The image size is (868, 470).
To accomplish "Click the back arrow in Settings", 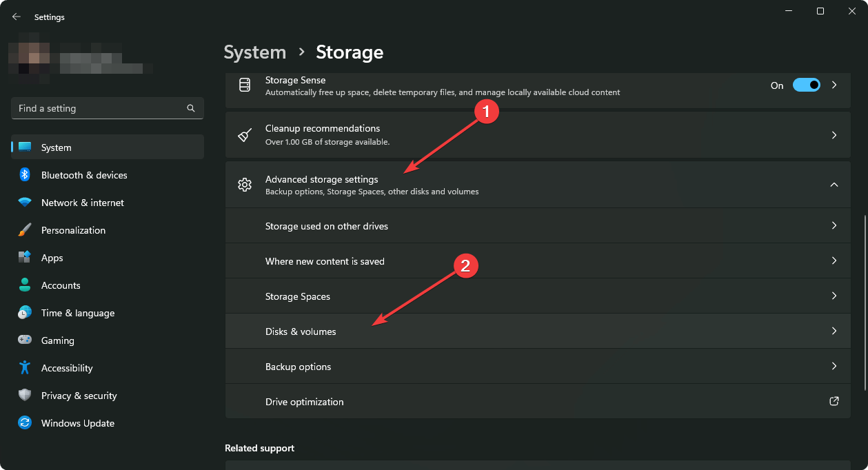I will [17, 17].
